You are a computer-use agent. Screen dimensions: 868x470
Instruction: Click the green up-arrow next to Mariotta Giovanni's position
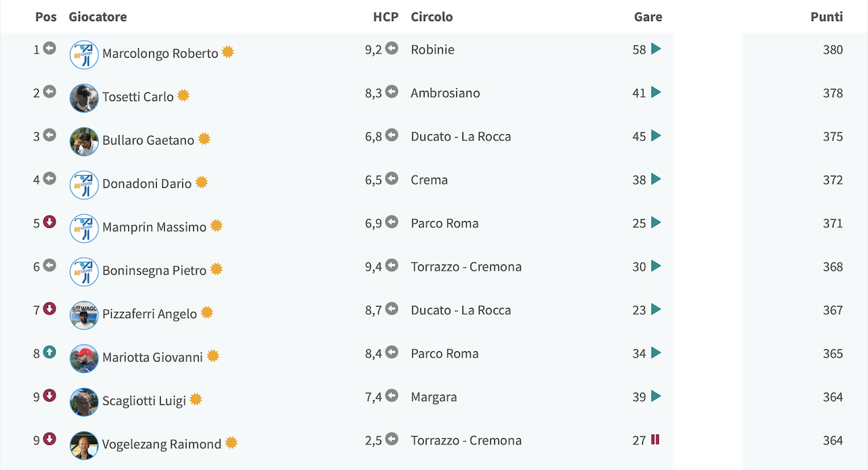[50, 352]
